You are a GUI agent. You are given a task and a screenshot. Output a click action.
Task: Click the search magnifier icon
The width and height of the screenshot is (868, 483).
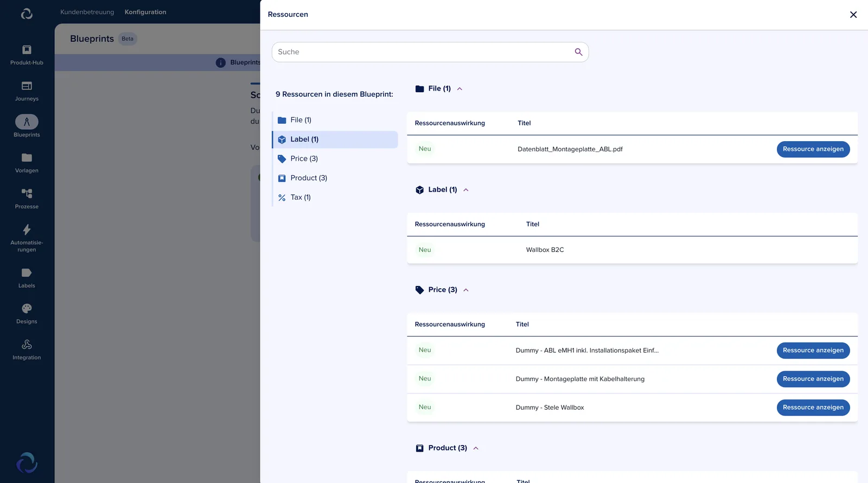pos(578,52)
